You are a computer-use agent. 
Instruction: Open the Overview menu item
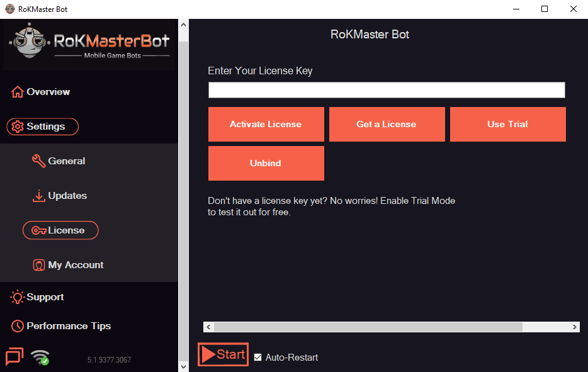click(x=40, y=92)
